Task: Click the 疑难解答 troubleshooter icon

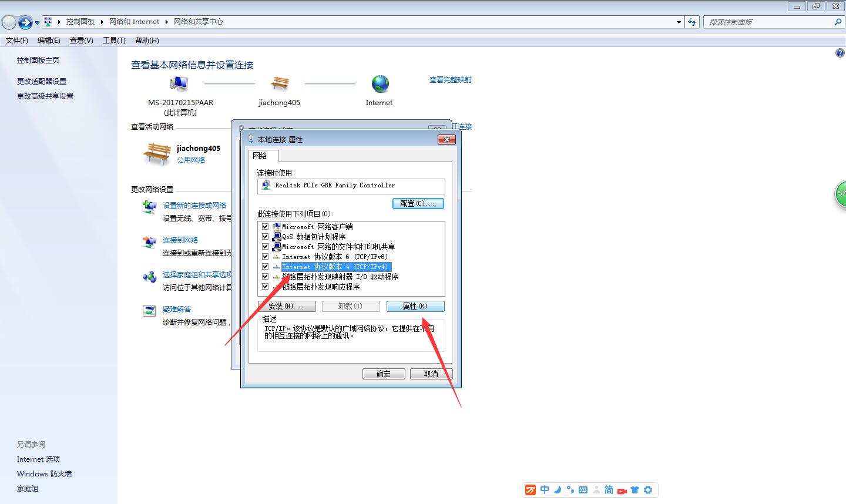Action: 149,311
